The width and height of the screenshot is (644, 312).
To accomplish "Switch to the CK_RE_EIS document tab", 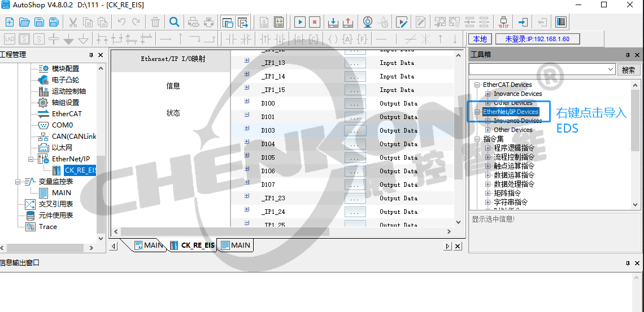I will pyautogui.click(x=193, y=245).
